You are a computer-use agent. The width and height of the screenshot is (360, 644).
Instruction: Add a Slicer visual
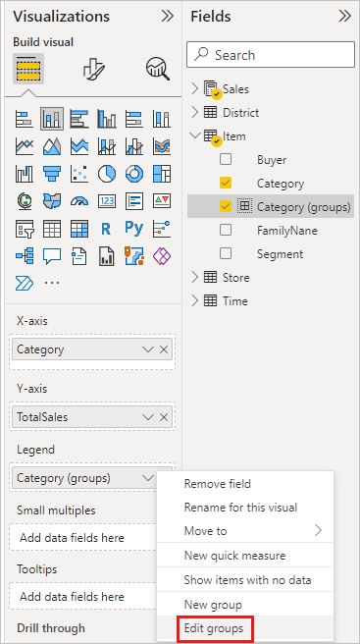pos(24,229)
